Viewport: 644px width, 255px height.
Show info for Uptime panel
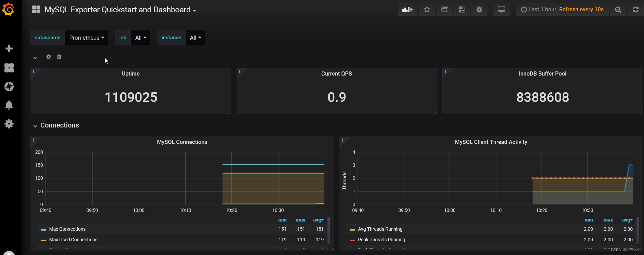[x=33, y=72]
